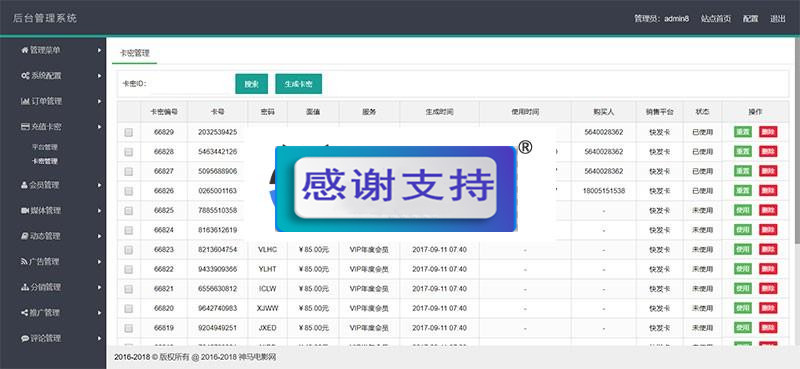The width and height of the screenshot is (800, 369).
Task: Select the checkbox in row 66819
Action: coord(129,328)
